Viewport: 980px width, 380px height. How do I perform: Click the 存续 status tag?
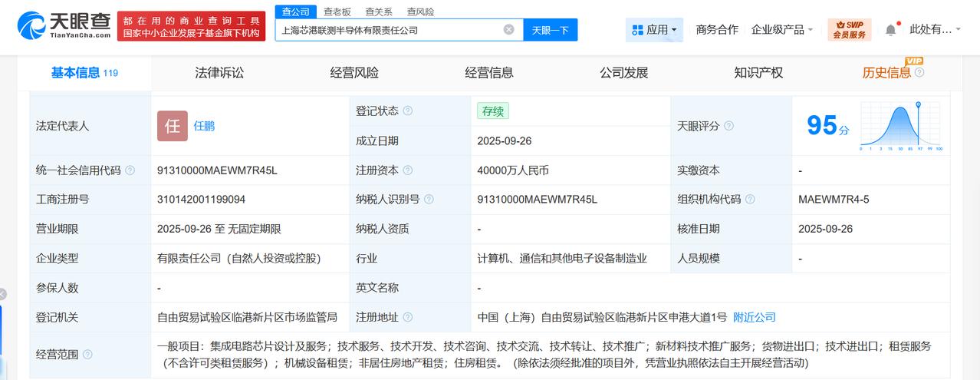point(492,111)
